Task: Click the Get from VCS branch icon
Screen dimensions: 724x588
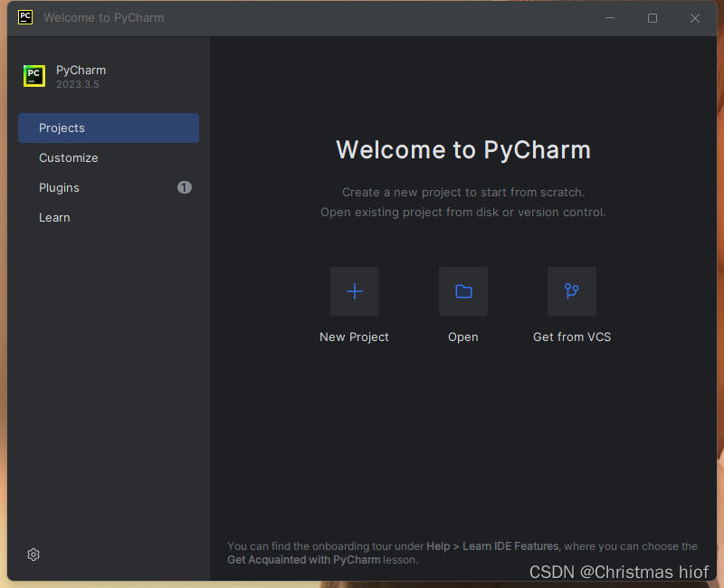Action: (572, 291)
